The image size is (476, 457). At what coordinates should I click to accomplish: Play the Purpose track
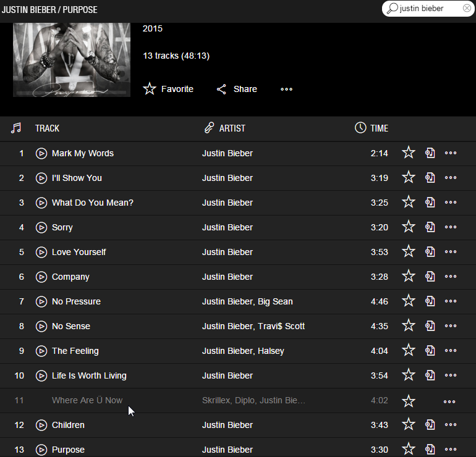[41, 450]
